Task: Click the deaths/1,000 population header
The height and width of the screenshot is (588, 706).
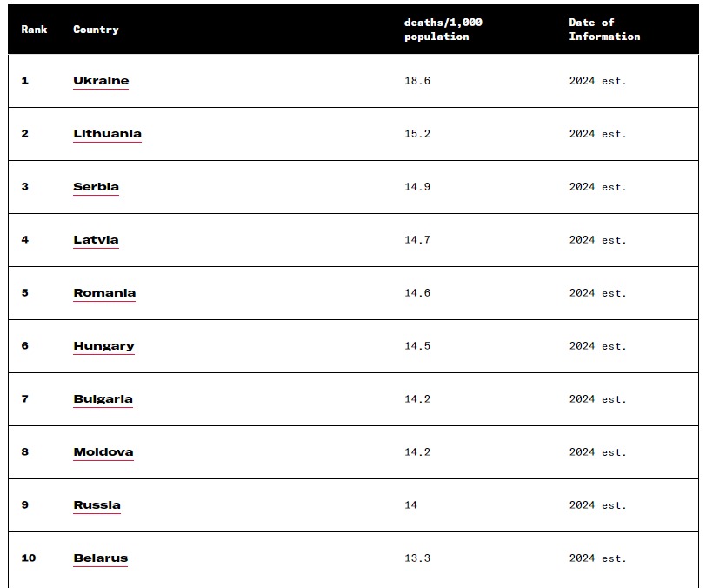Action: tap(443, 30)
